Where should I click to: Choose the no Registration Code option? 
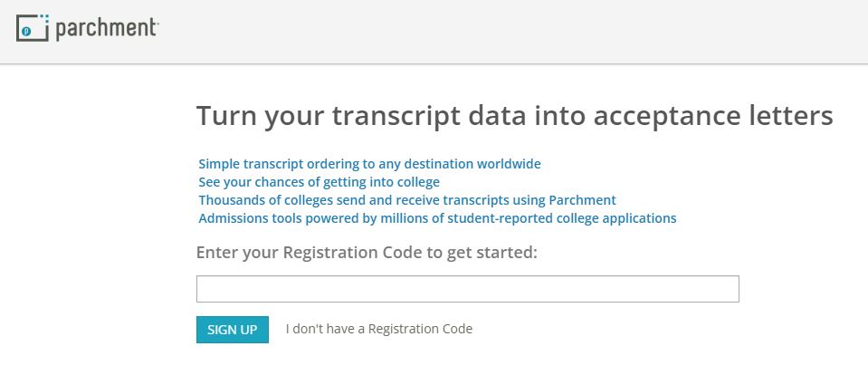pos(378,329)
